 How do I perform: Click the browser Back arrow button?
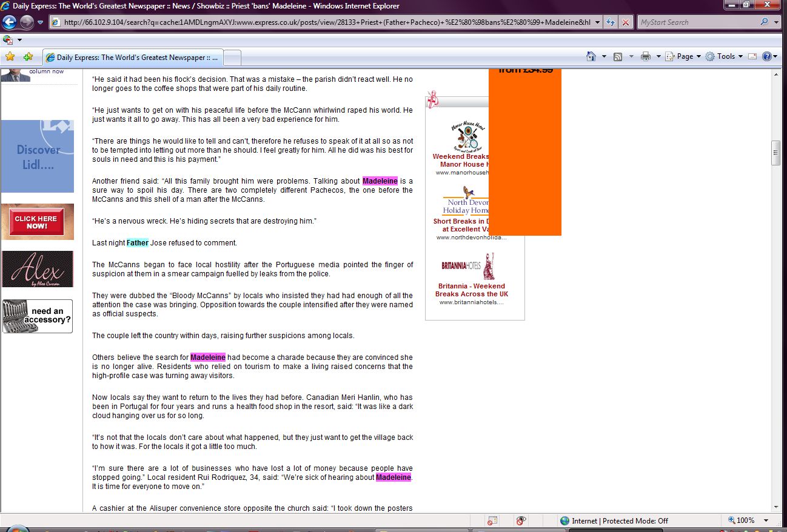click(9, 22)
